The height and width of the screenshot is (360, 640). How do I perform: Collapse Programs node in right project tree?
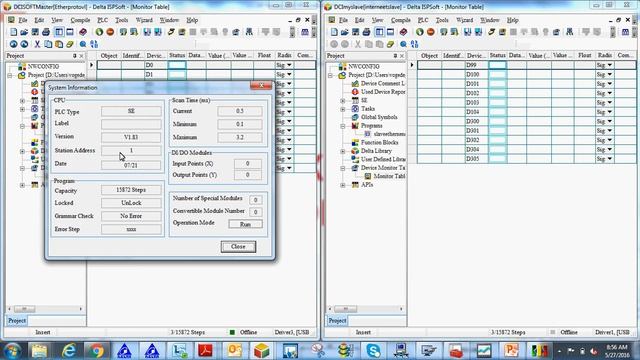click(343, 126)
